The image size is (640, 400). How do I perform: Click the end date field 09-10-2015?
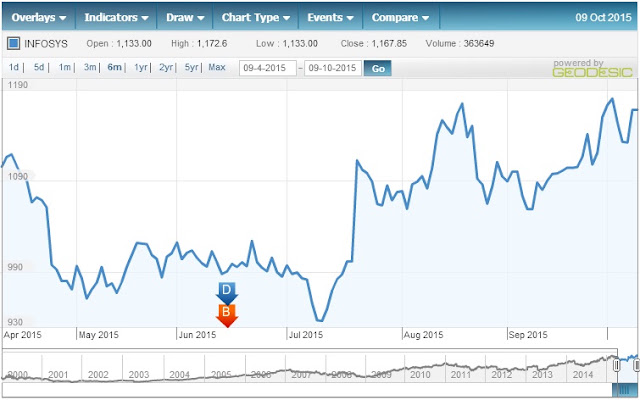pos(333,68)
